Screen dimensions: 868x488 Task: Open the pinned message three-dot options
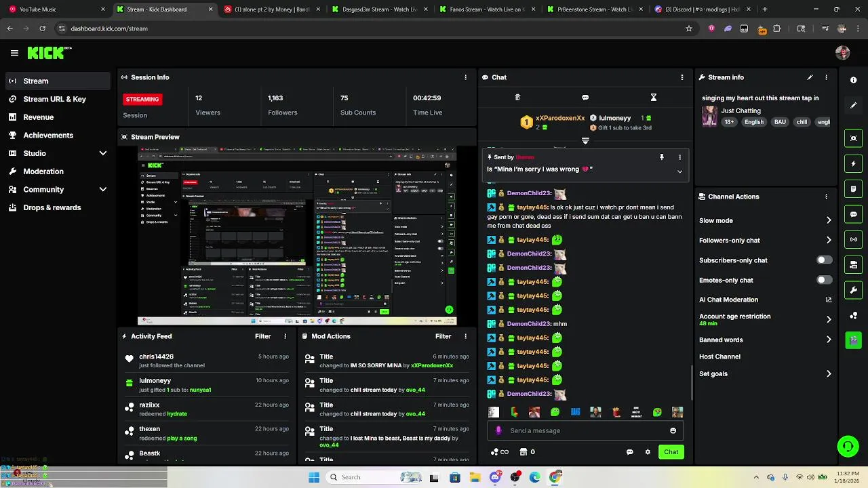680,157
